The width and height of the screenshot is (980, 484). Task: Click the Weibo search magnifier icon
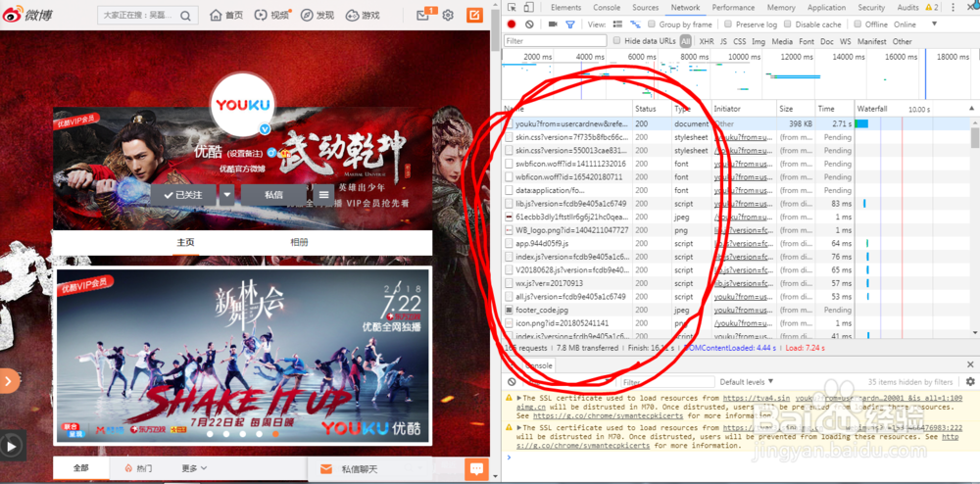[185, 16]
